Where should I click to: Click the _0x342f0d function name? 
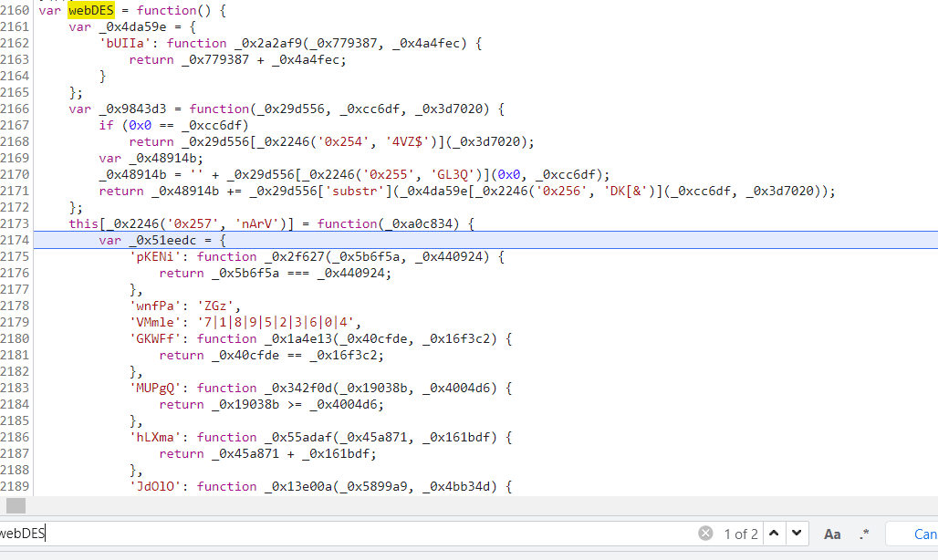[297, 388]
